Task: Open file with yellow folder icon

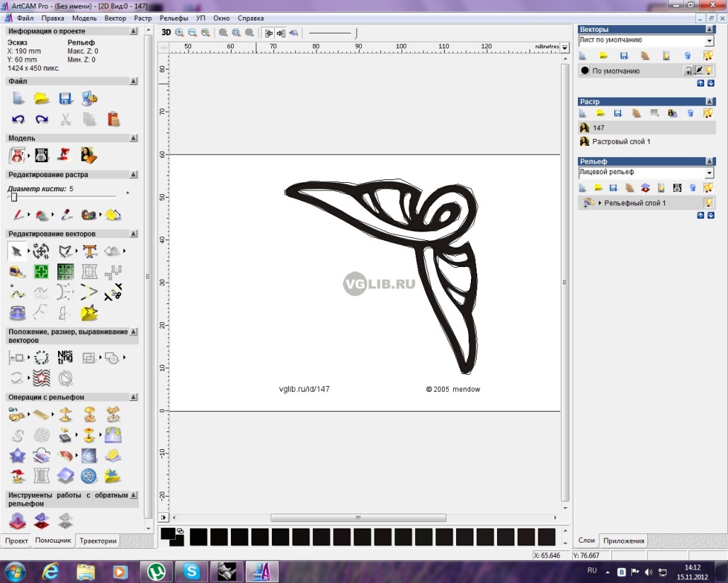Action: (x=42, y=98)
